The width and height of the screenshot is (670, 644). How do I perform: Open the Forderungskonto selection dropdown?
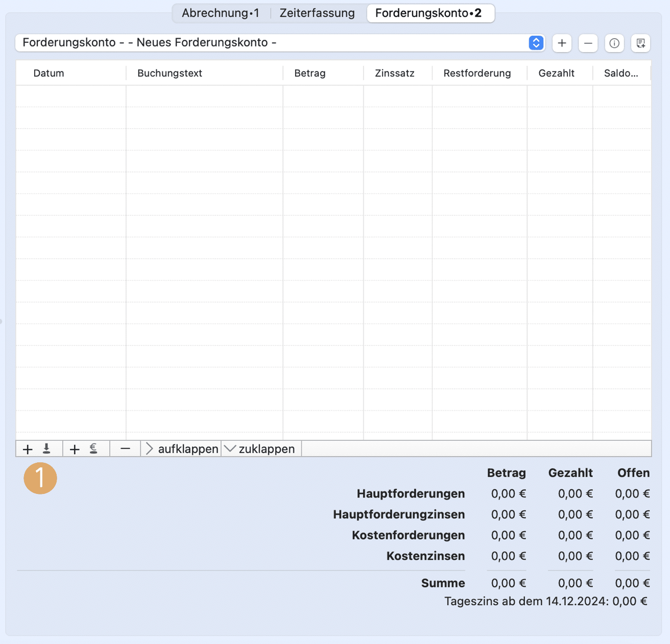280,43
